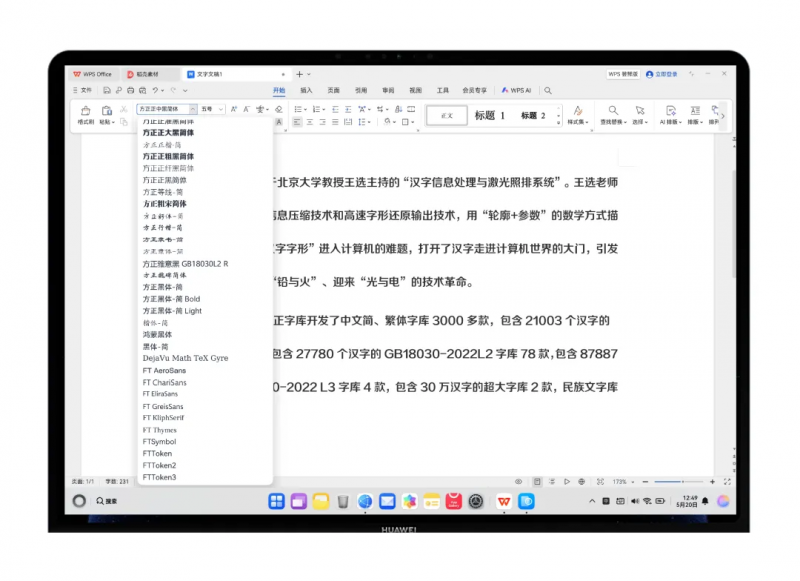Center align text in paragraph group
The width and height of the screenshot is (800, 581).
click(x=310, y=122)
